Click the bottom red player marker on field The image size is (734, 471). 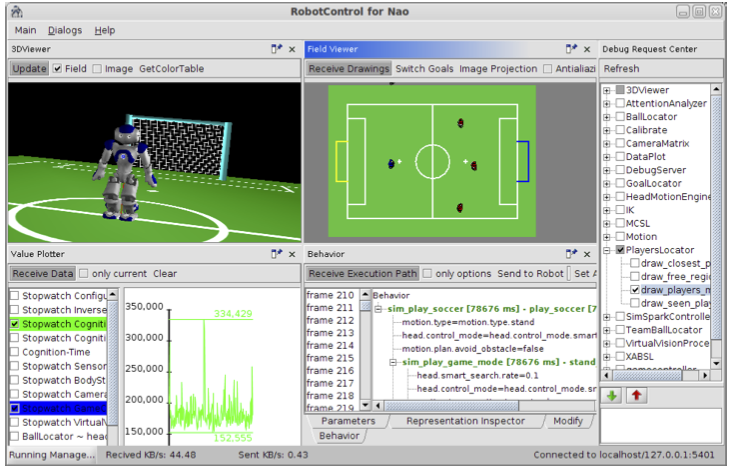coord(460,207)
